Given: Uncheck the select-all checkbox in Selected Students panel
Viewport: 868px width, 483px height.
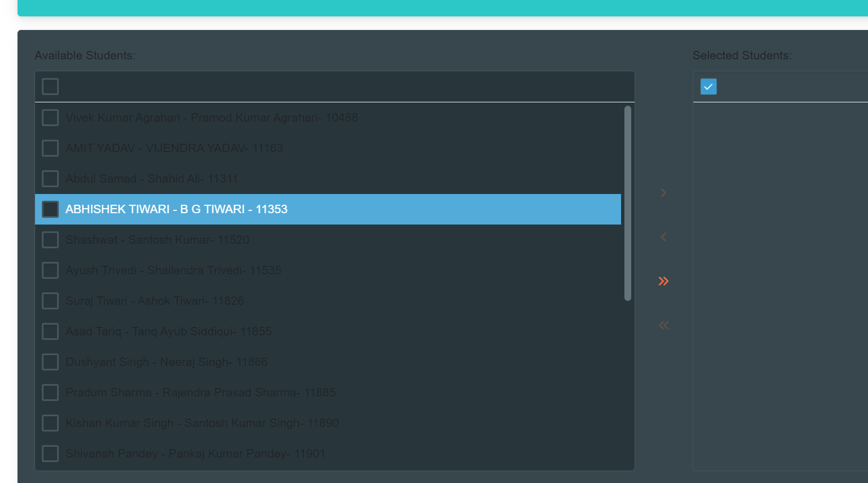Looking at the screenshot, I should pos(708,87).
